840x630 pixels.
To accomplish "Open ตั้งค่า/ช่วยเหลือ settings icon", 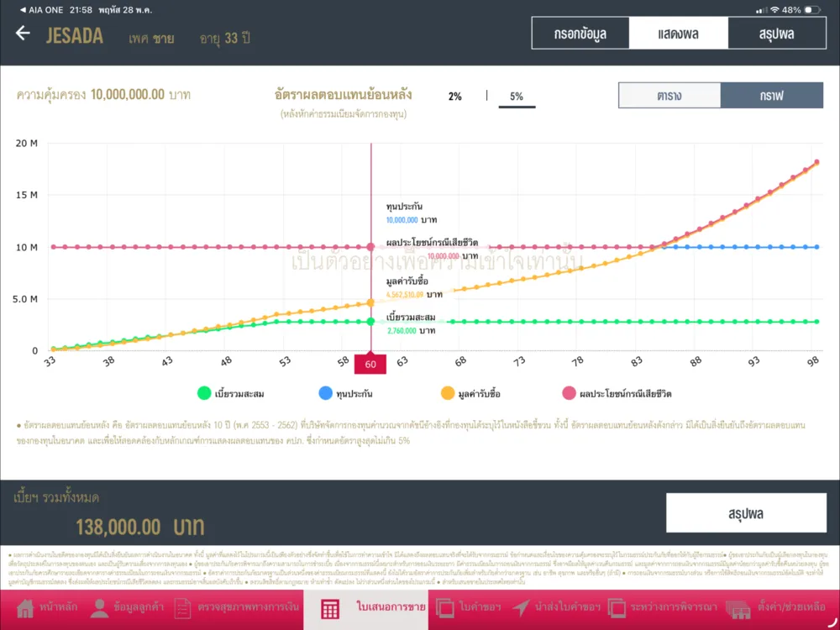I will click(738, 609).
